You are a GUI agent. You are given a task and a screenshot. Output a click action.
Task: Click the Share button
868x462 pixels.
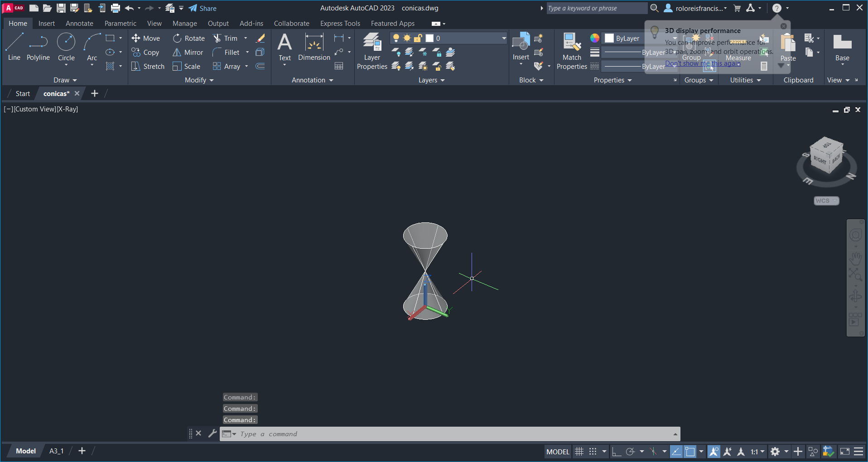[203, 8]
